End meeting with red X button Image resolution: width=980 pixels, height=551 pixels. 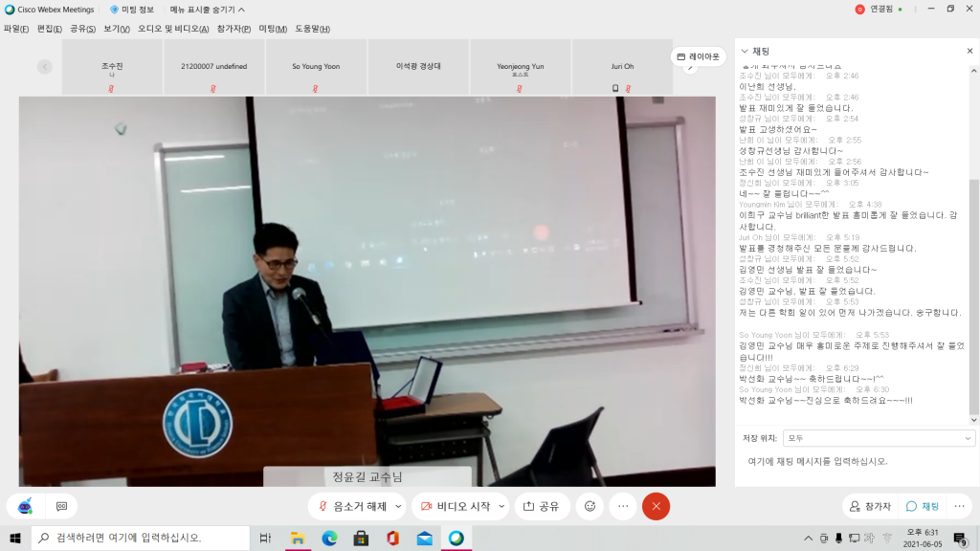coord(656,506)
